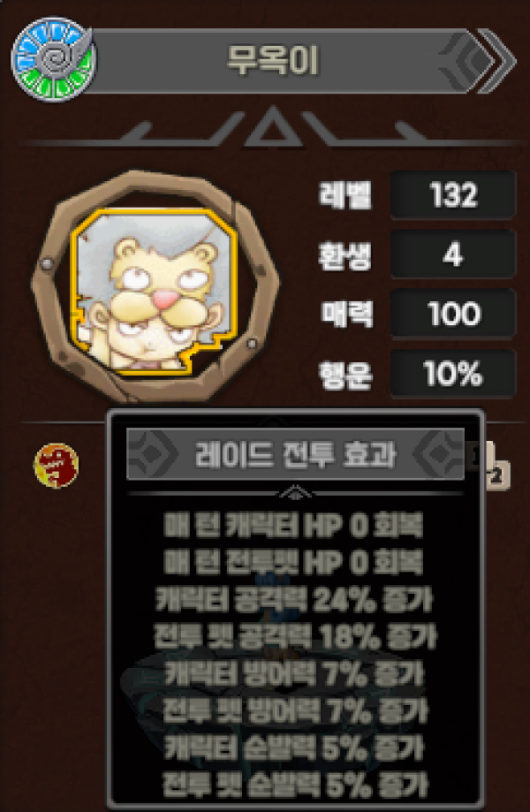Click the 레이드 전투 효과 header
This screenshot has width=530, height=812.
(295, 454)
